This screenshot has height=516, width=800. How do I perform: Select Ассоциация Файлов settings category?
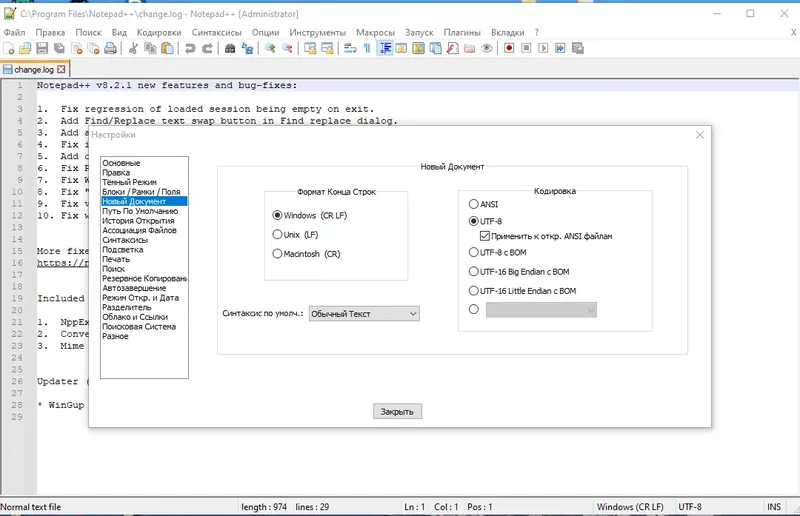(x=139, y=230)
